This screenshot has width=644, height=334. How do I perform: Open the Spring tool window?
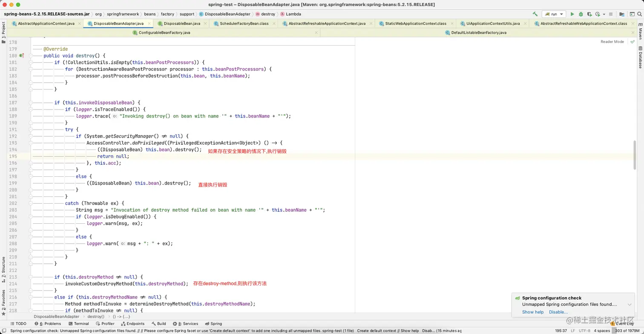coord(213,324)
